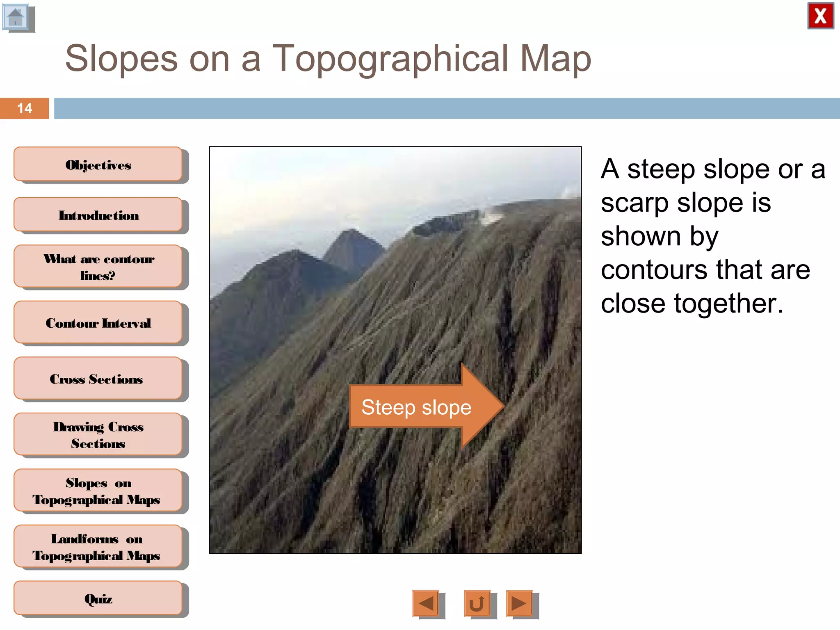Open the Objectives section

coord(98,164)
